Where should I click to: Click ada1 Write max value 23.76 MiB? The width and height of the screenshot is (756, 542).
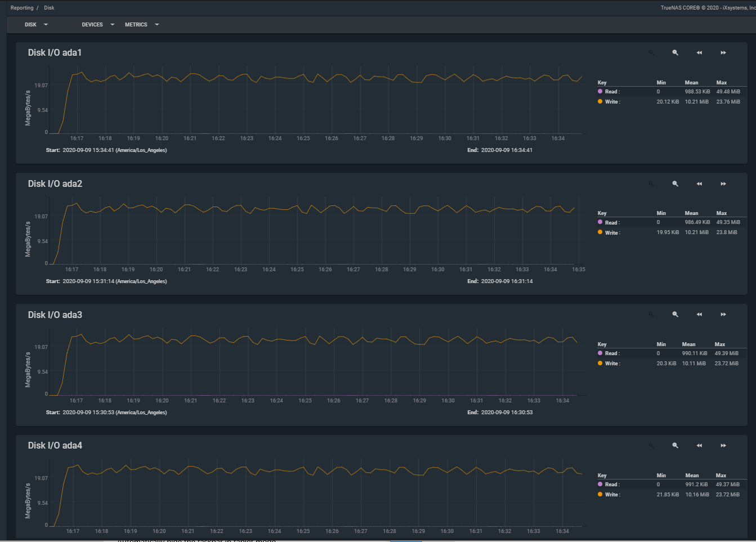click(728, 102)
